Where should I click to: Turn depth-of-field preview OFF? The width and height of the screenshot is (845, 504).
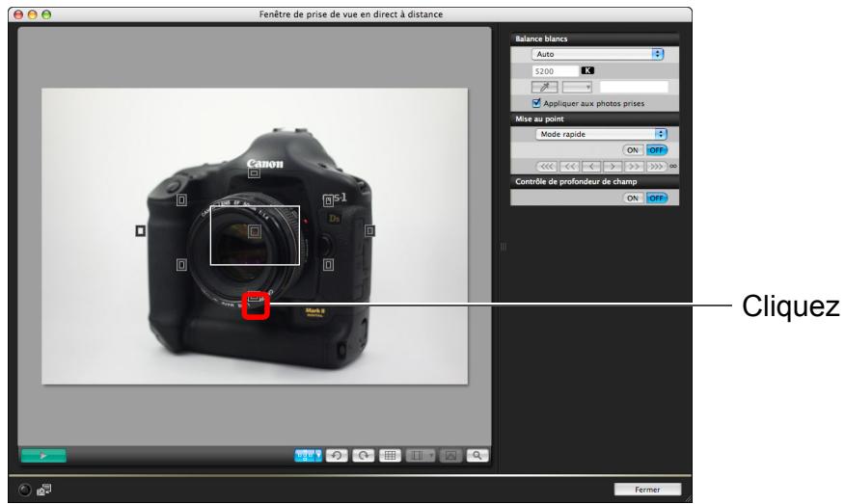(656, 199)
